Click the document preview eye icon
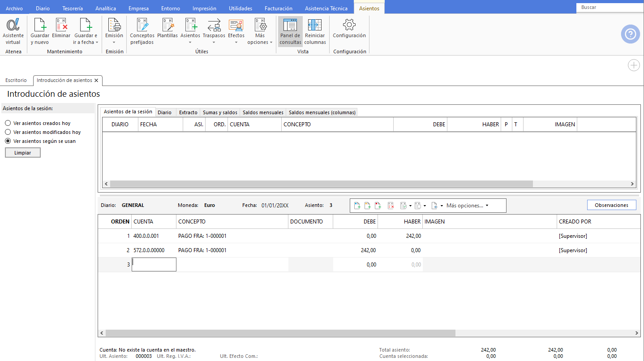This screenshot has width=644, height=361. (434, 206)
